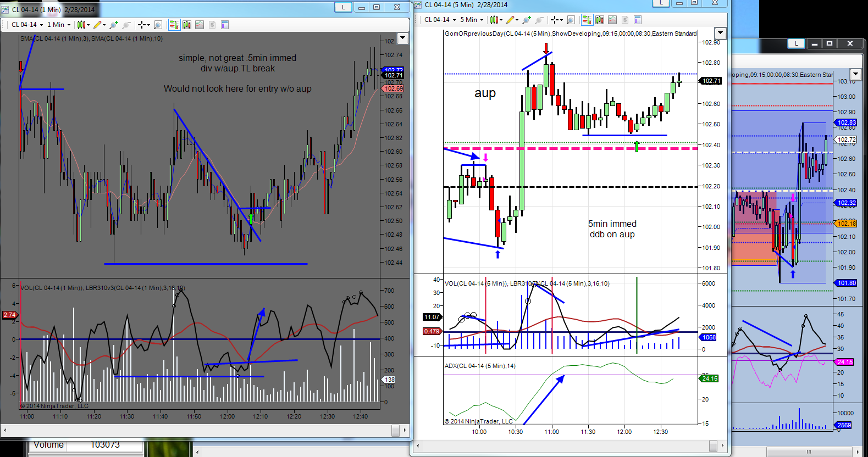
Task: Toggle Chart Trader in the 1 Min chart
Action: [x=174, y=25]
